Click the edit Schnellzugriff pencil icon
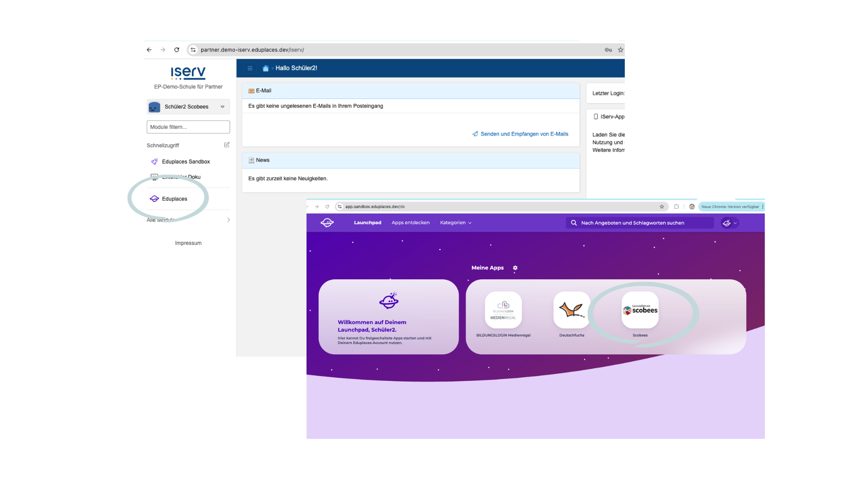 226,145
